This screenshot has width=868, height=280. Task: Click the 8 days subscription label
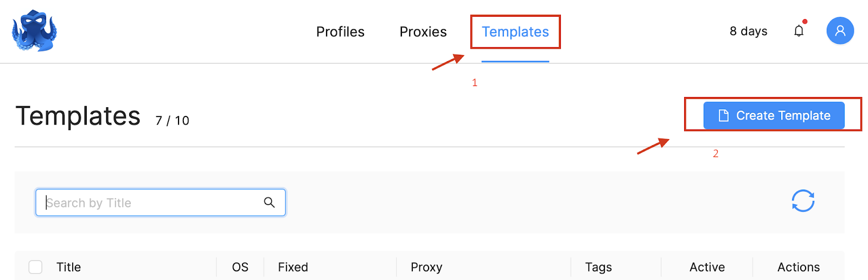coord(748,31)
